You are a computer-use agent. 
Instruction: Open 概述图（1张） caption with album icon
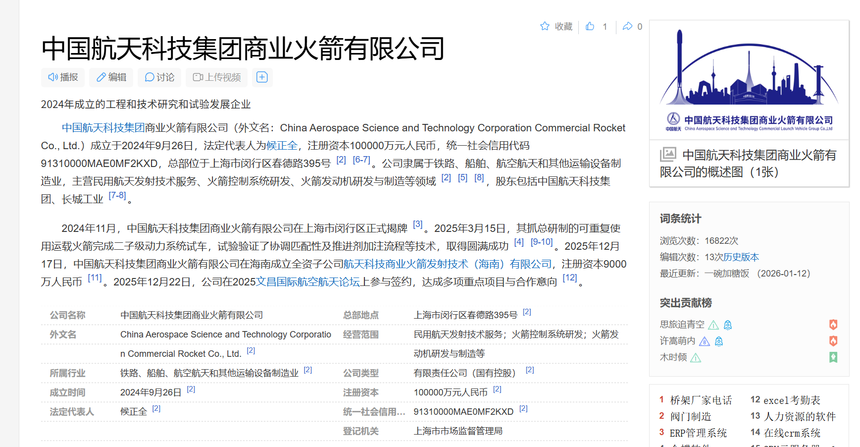(749, 163)
